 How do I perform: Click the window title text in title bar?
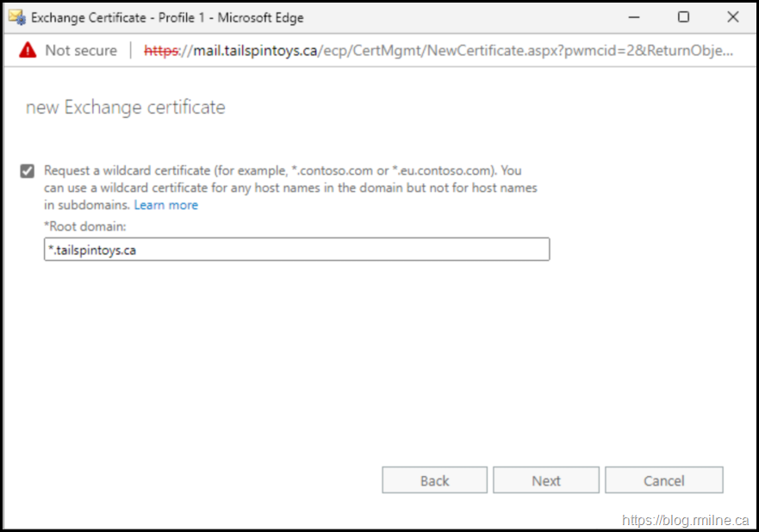point(167,17)
